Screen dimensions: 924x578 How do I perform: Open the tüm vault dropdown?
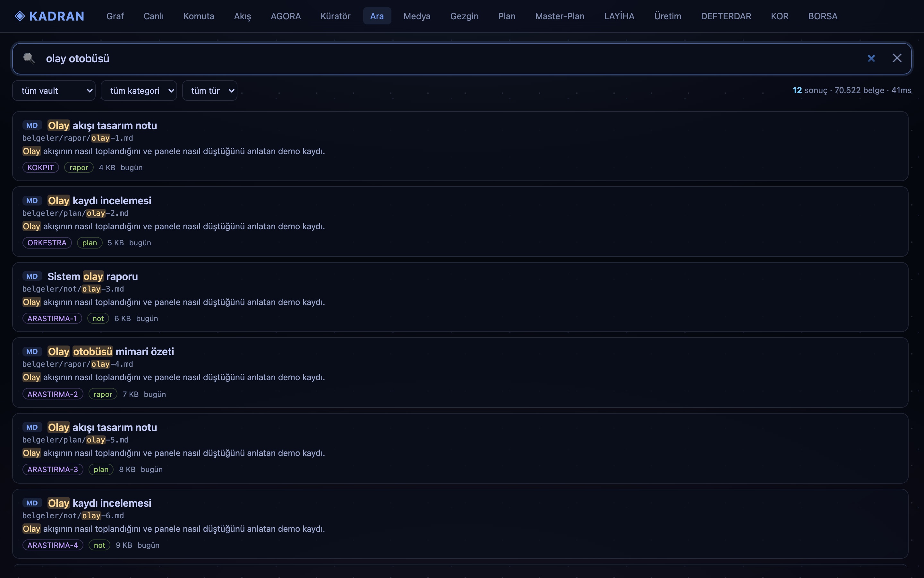click(x=54, y=91)
